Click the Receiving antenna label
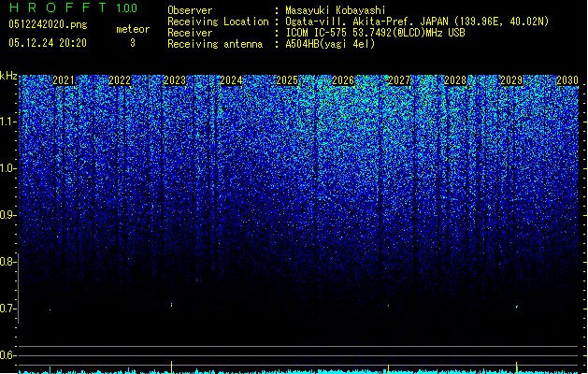The image size is (588, 374). (x=215, y=44)
